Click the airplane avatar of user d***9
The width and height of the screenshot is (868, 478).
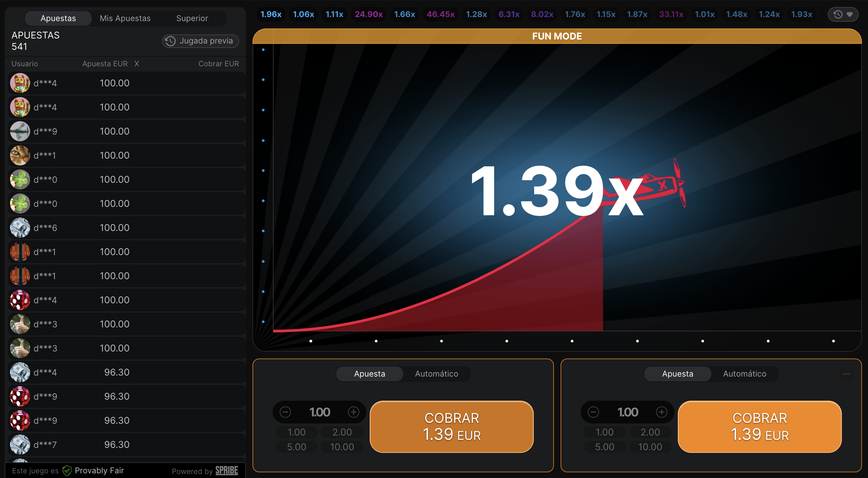coord(20,131)
